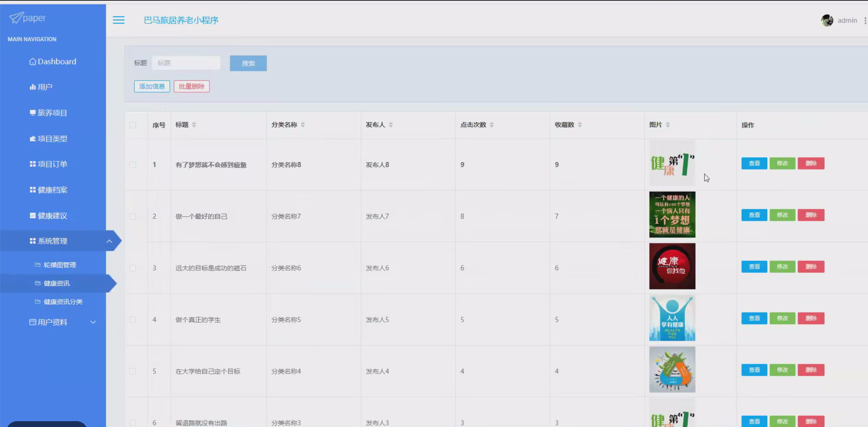Image resolution: width=868 pixels, height=427 pixels.
Task: Click 查看 for row 2
Action: coord(754,215)
